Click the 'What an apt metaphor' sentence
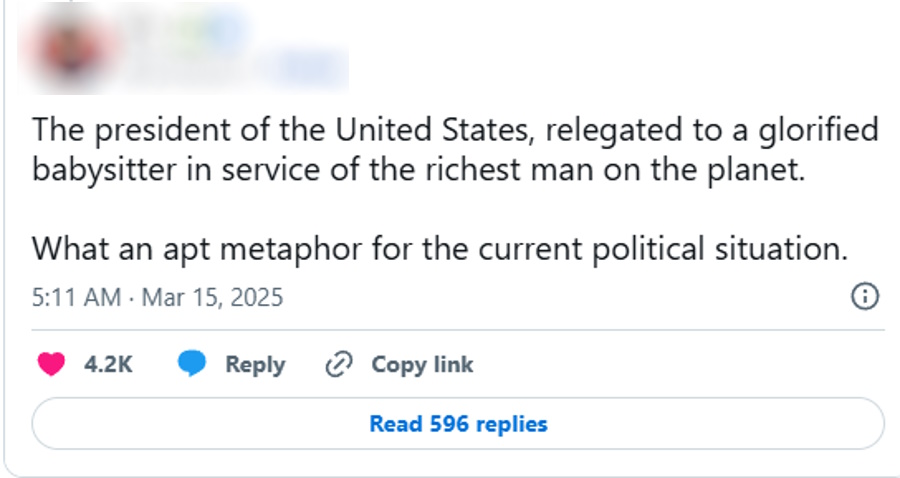 point(440,249)
